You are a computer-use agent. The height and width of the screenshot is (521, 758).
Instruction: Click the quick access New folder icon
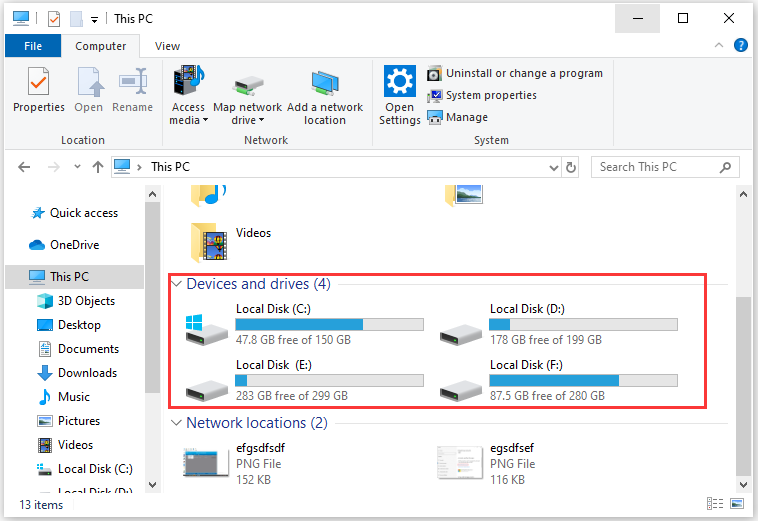pos(76,19)
